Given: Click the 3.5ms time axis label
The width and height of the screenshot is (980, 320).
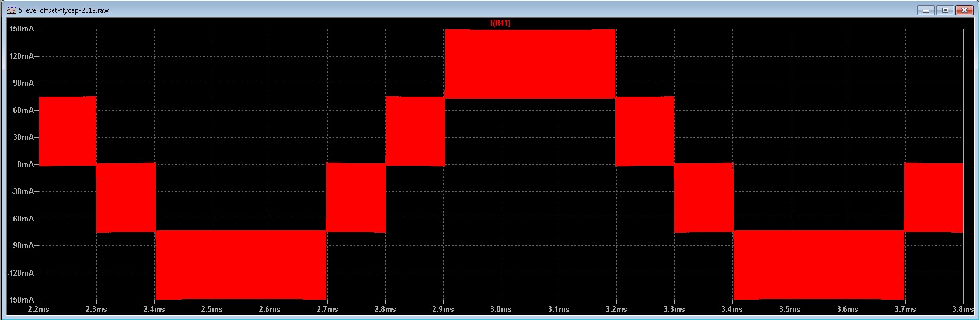Looking at the screenshot, I should 790,310.
